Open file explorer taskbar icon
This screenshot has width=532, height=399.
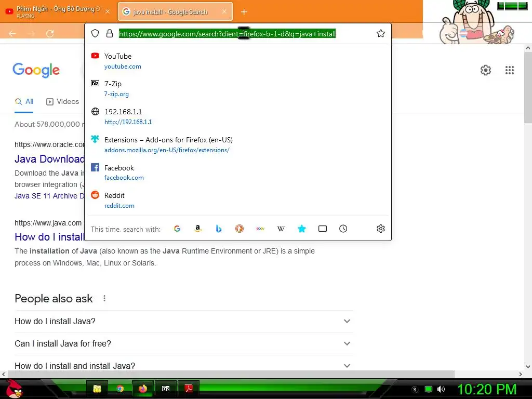97,389
